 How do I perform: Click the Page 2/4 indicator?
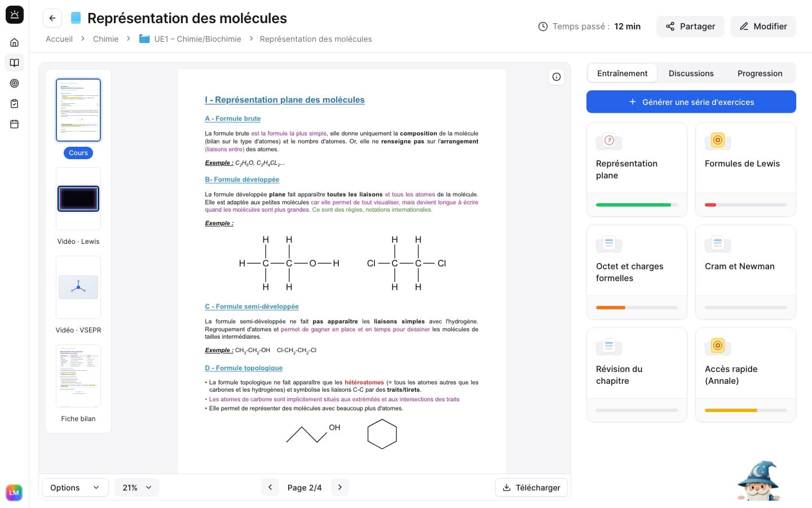point(304,488)
